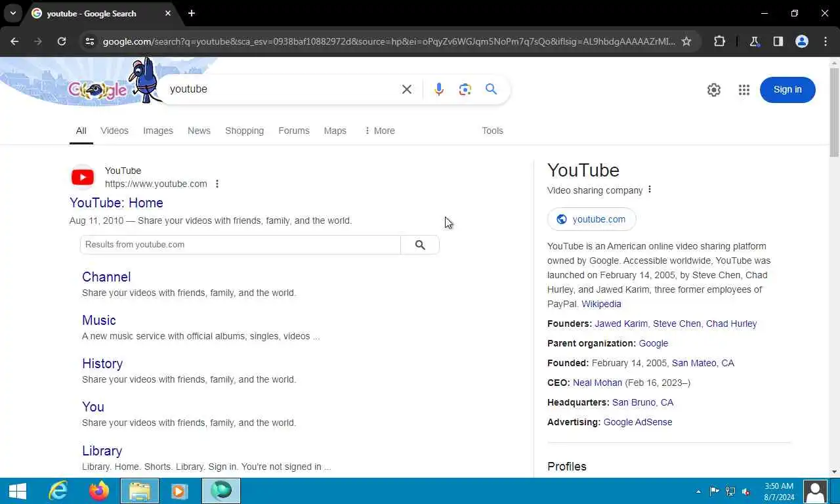Open a new browser tab
This screenshot has width=840, height=504.
coord(192,13)
